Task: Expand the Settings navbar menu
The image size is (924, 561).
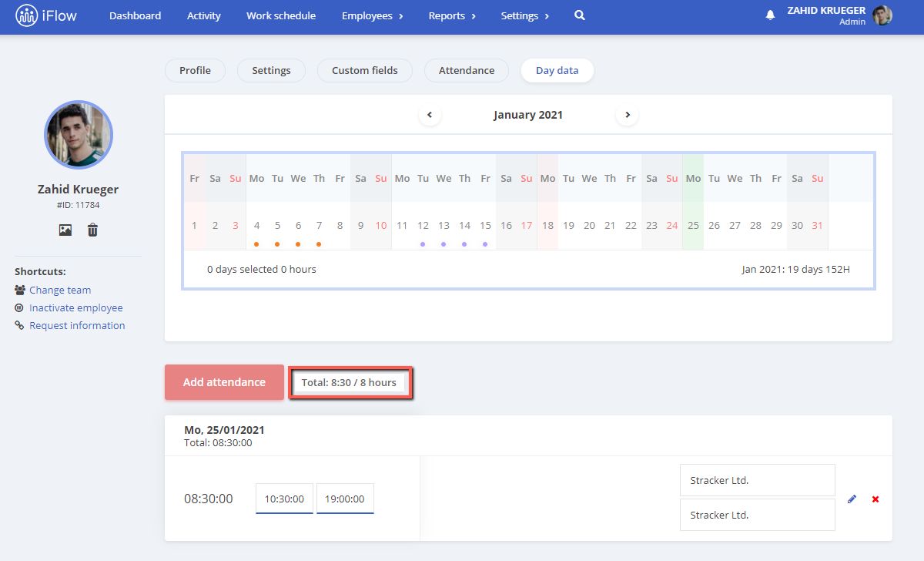Action: pos(525,15)
